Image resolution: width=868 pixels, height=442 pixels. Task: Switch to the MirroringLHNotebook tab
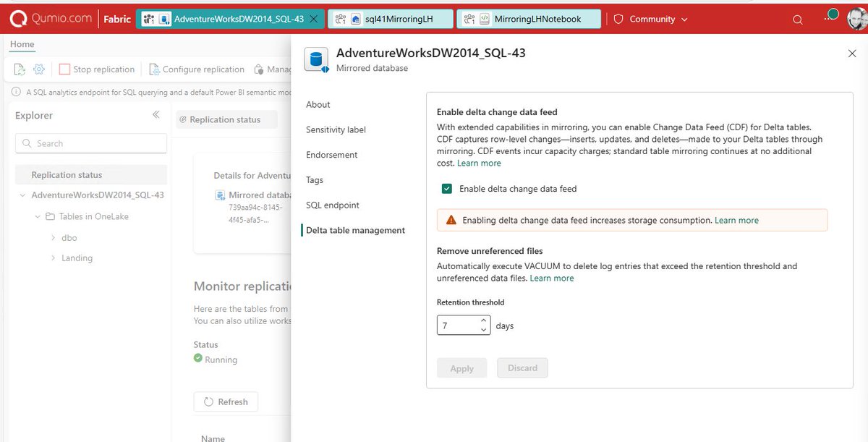point(529,20)
